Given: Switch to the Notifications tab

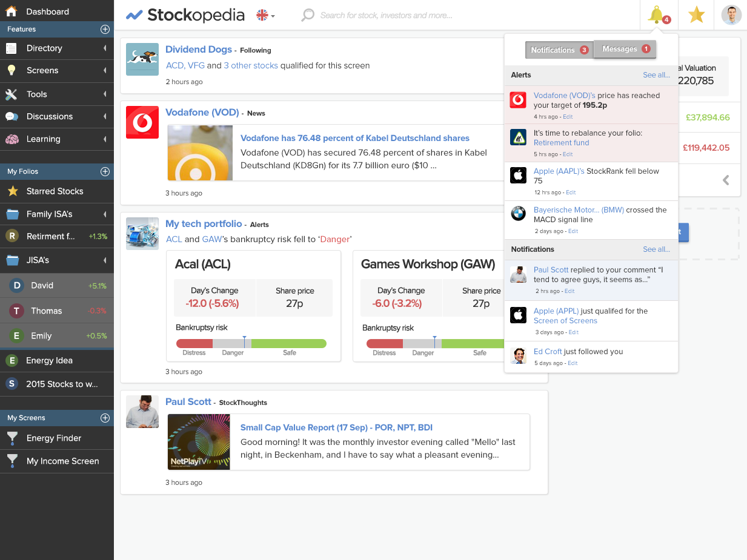Looking at the screenshot, I should [x=559, y=50].
